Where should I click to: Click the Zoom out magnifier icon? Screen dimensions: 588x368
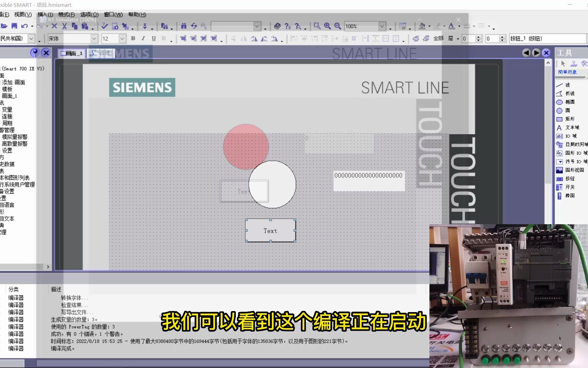(338, 26)
